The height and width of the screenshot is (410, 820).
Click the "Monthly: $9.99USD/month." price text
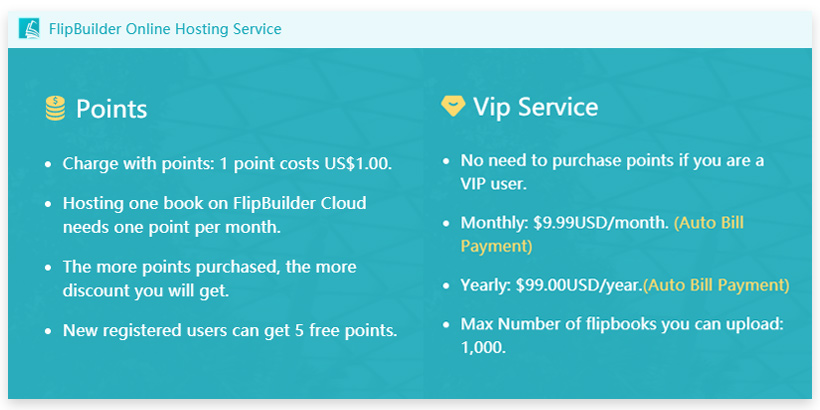[x=564, y=222]
